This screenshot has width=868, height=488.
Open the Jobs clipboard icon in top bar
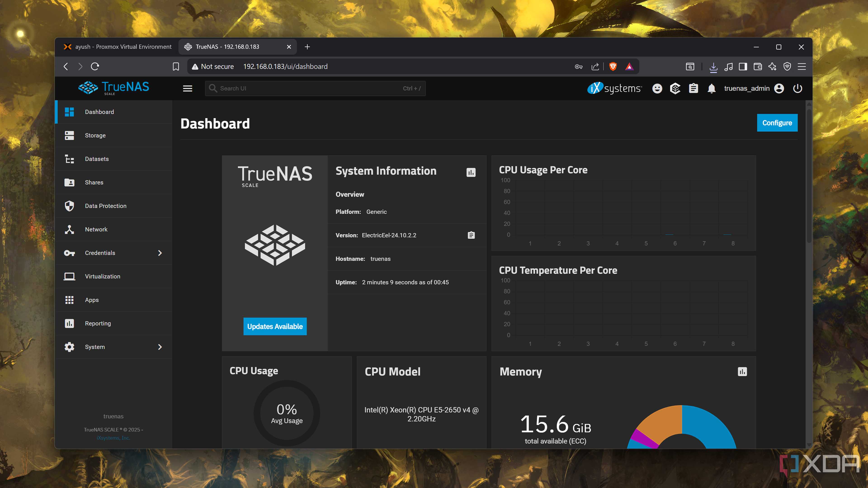pyautogui.click(x=693, y=88)
